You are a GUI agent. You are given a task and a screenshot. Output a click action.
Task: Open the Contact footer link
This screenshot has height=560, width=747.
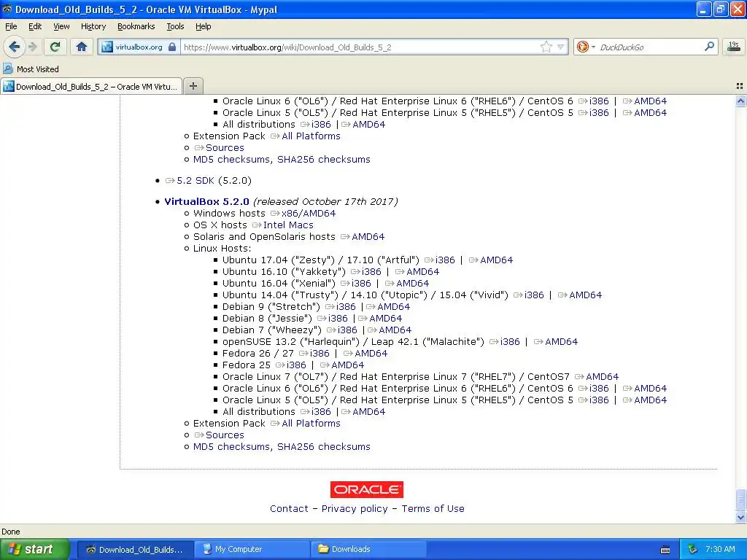[289, 508]
